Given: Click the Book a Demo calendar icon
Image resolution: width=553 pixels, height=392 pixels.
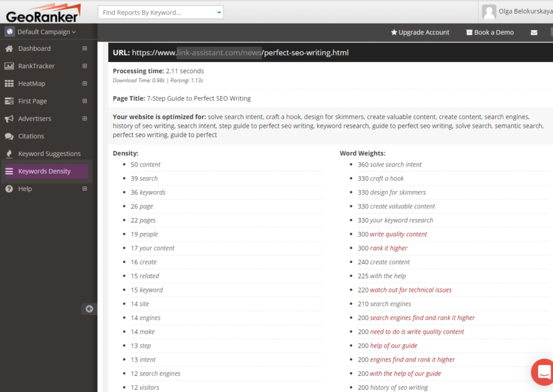Looking at the screenshot, I should (x=469, y=33).
